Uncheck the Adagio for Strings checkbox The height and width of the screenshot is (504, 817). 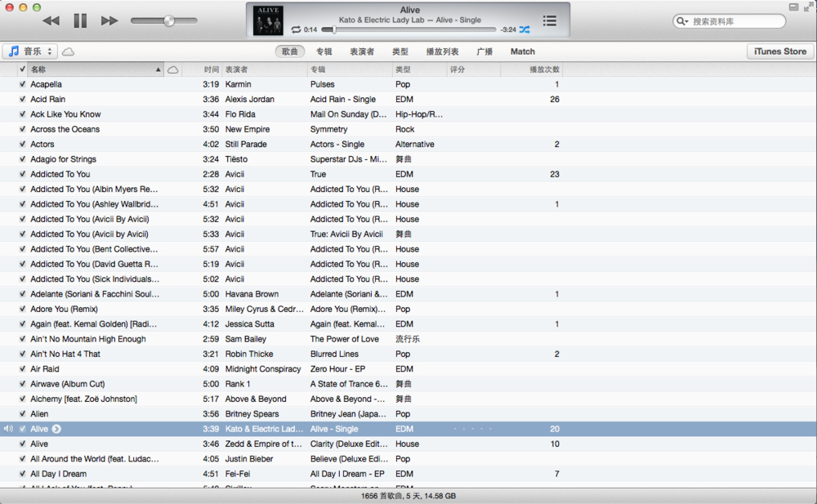pyautogui.click(x=22, y=159)
